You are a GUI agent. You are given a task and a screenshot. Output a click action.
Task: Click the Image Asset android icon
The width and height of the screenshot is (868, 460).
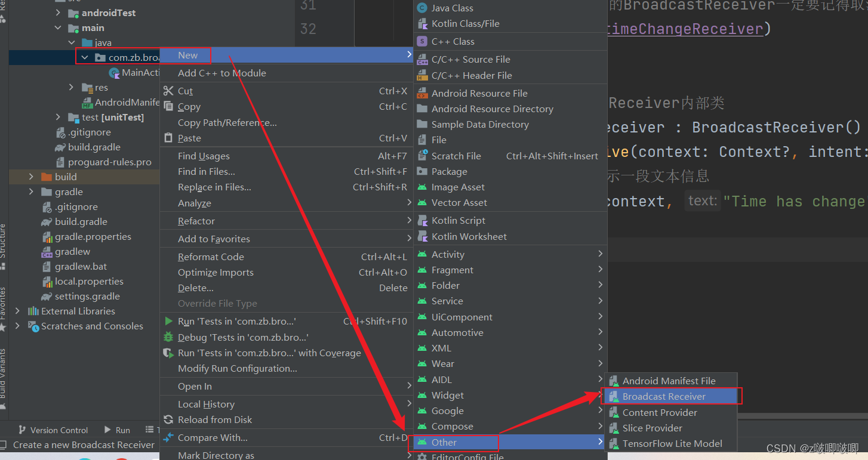422,187
